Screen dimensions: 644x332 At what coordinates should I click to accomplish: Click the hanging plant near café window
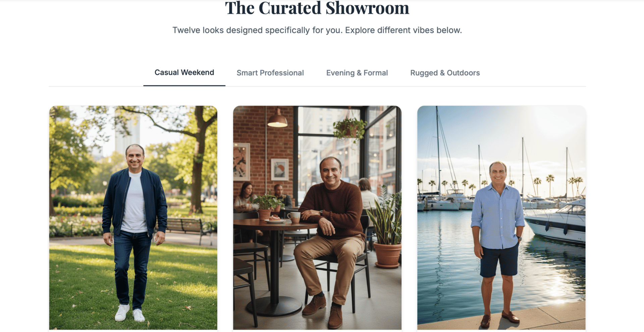coord(350,129)
